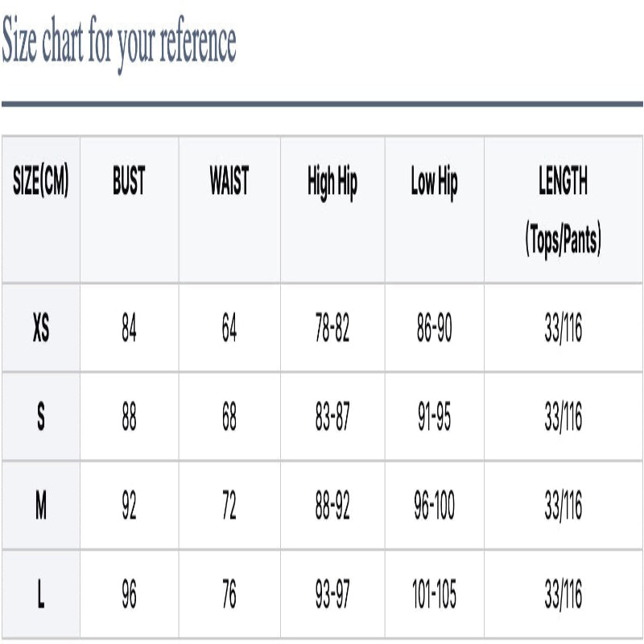The image size is (644, 644).
Task: Click the XS bust value 84
Action: (x=129, y=329)
